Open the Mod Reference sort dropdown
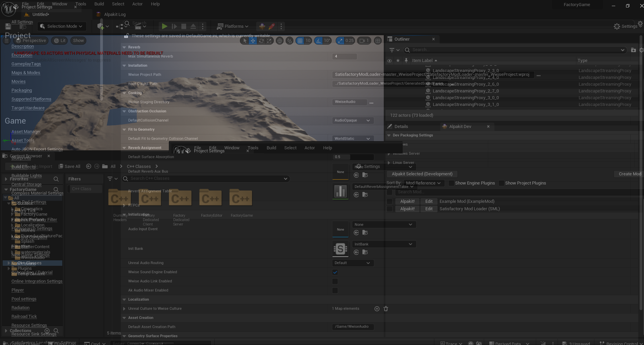Image resolution: width=644 pixels, height=345 pixels. click(424, 183)
